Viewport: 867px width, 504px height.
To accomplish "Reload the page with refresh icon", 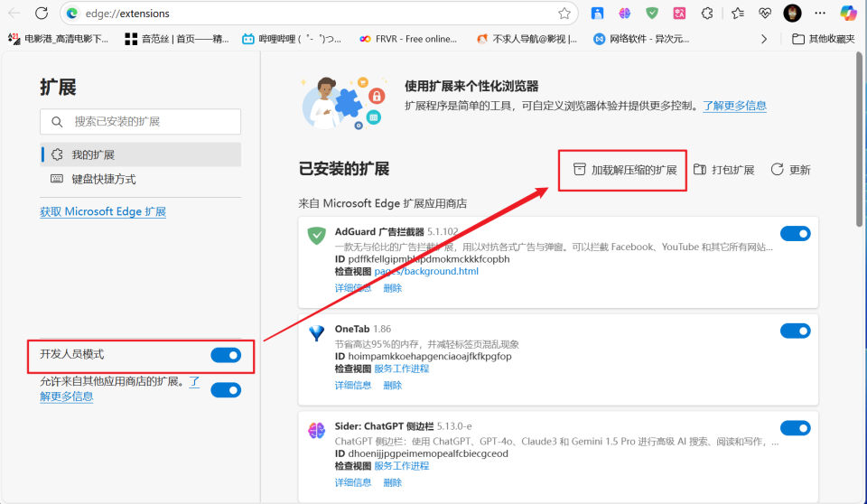I will (42, 13).
